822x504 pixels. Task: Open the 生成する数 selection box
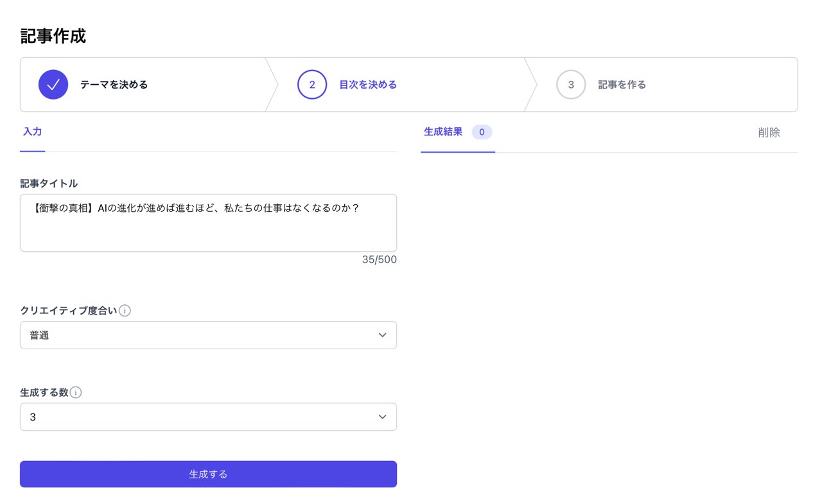point(208,417)
